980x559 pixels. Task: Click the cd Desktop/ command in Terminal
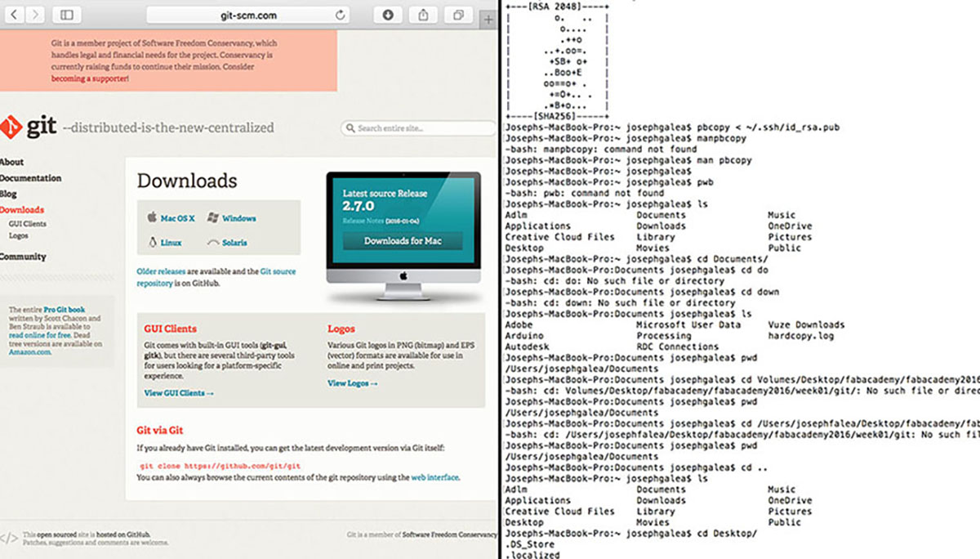pyautogui.click(x=631, y=533)
